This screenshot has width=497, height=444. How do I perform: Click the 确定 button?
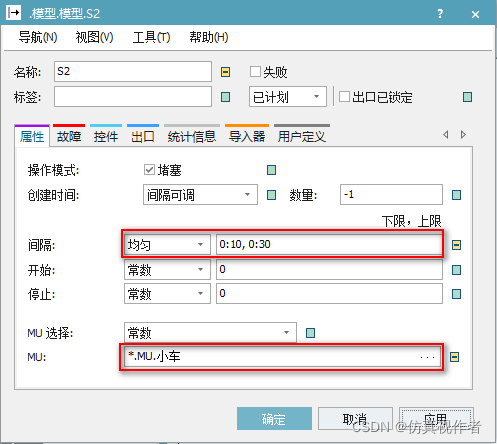[x=274, y=419]
